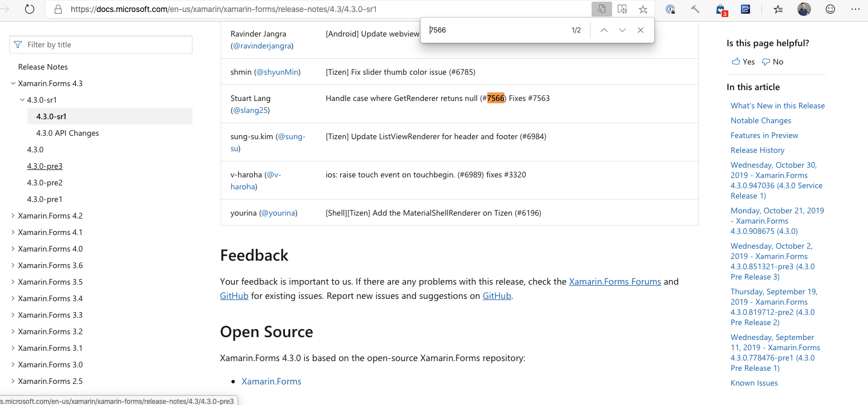Open the Xamarin.Forms repository bullet link
The width and height of the screenshot is (868, 405).
(271, 381)
